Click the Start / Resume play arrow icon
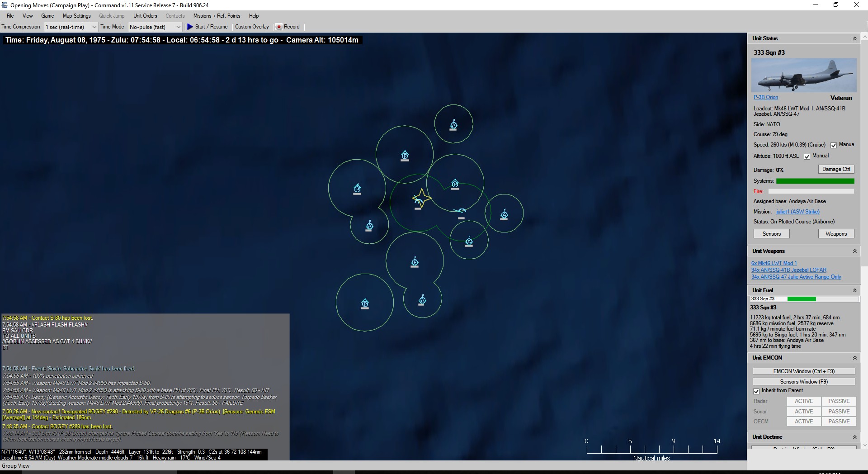Image resolution: width=868 pixels, height=474 pixels. coord(190,27)
